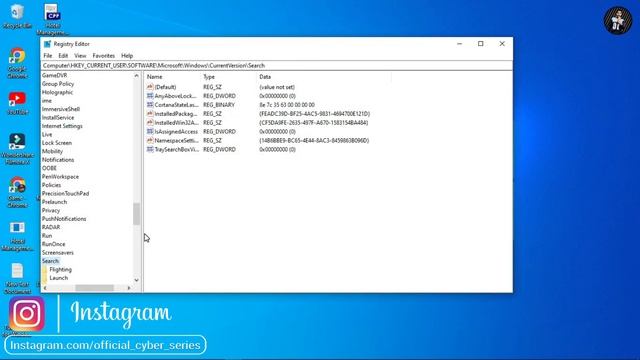Screen dimensions: 640x360
Task: Select the TraySearchBoxVi DWORD value icon
Action: 150,149
